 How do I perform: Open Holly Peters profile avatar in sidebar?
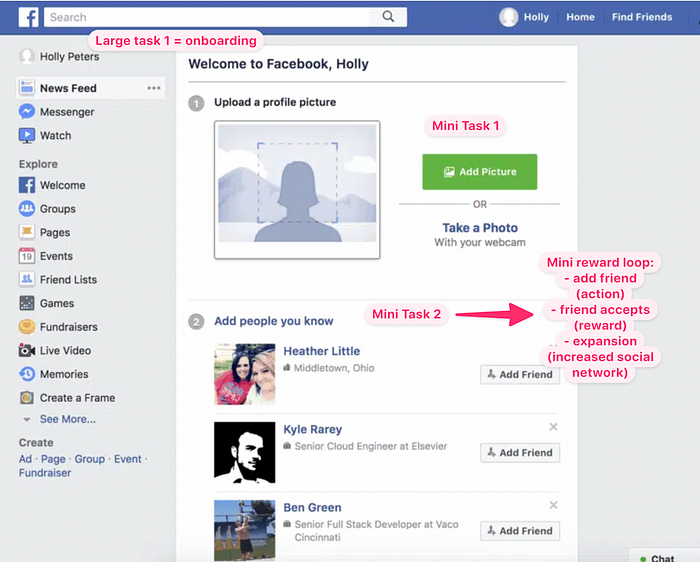(27, 57)
